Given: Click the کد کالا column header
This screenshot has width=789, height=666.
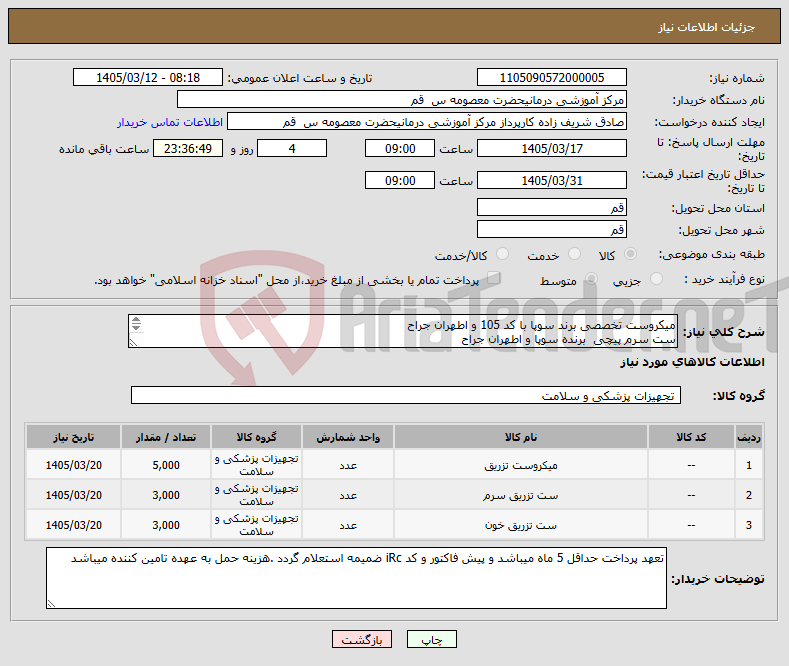Looking at the screenshot, I should pyautogui.click(x=691, y=437).
